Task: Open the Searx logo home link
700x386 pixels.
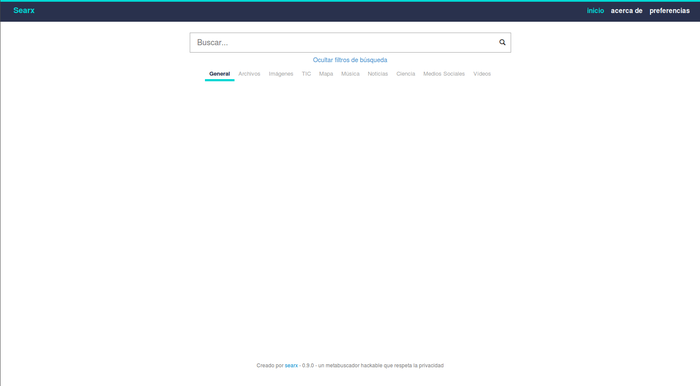Action: click(24, 11)
